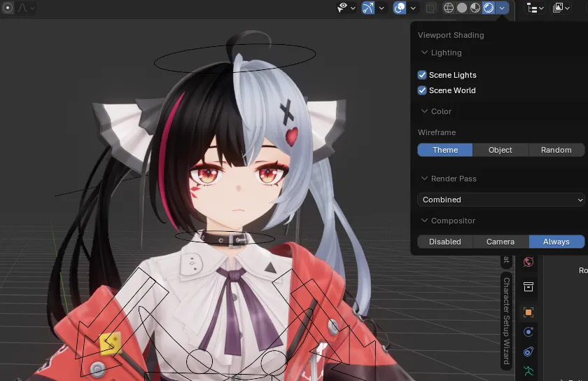Image resolution: width=588 pixels, height=381 pixels.
Task: Open the overlays options dropdown arrow
Action: [413, 8]
